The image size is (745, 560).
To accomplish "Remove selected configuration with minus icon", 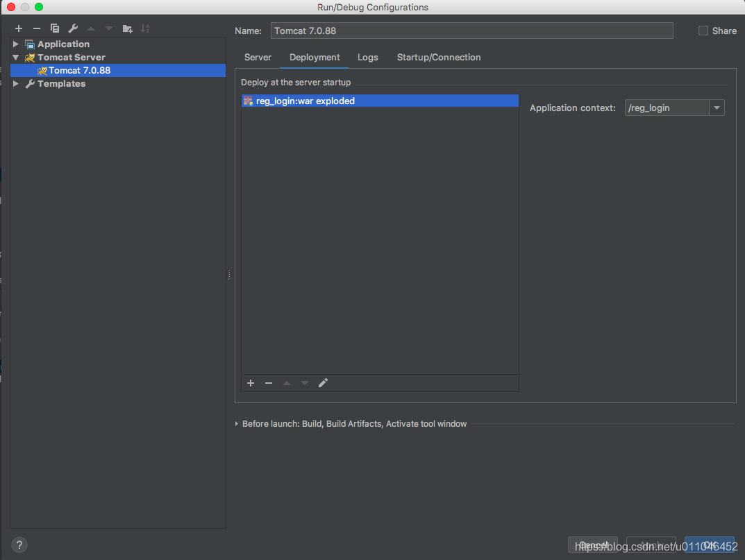I will pos(37,28).
